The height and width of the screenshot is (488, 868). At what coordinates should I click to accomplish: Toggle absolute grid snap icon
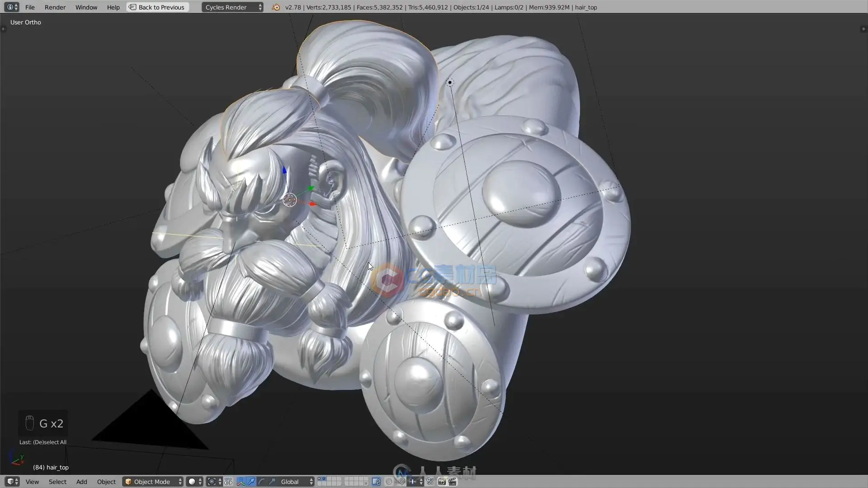click(430, 482)
